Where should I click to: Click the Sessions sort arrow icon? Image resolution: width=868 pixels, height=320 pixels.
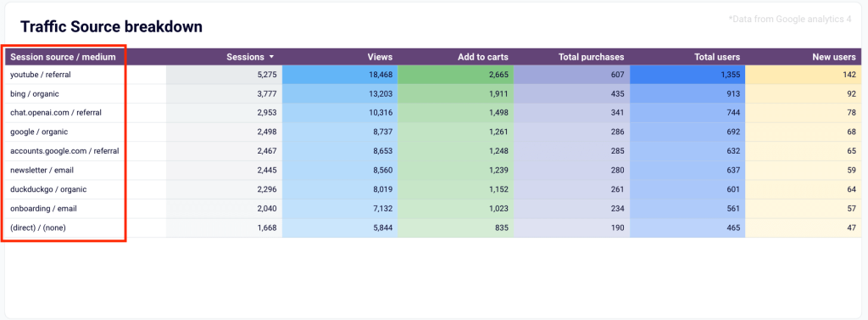[271, 57]
